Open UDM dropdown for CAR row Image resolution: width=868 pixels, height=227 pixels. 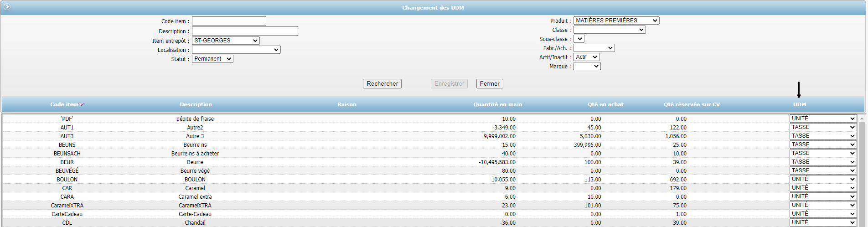823,188
